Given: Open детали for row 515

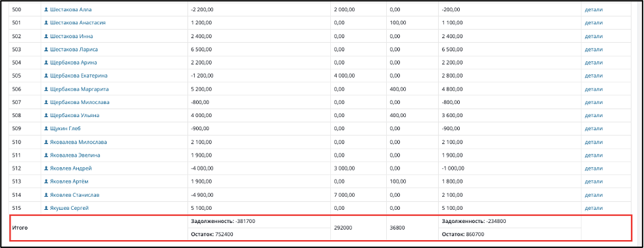Looking at the screenshot, I should (x=593, y=208).
